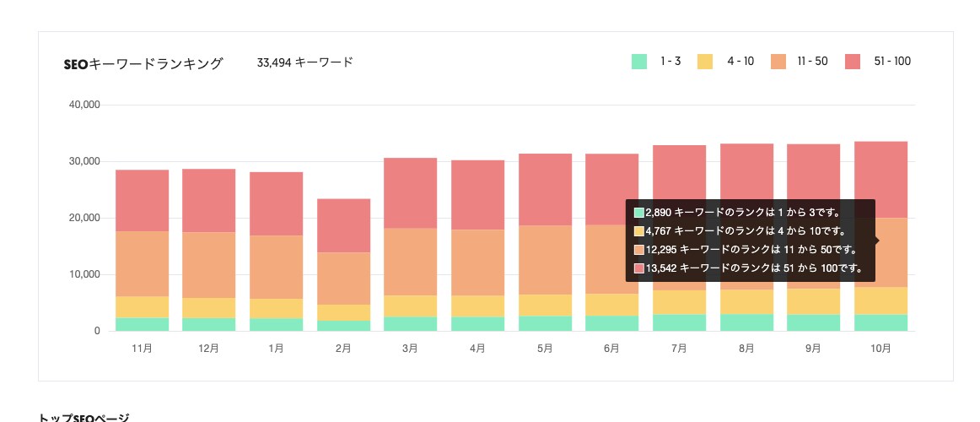This screenshot has height=422, width=980.
Task: Click the yellow 4 - 10 legend swatch
Action: [705, 62]
